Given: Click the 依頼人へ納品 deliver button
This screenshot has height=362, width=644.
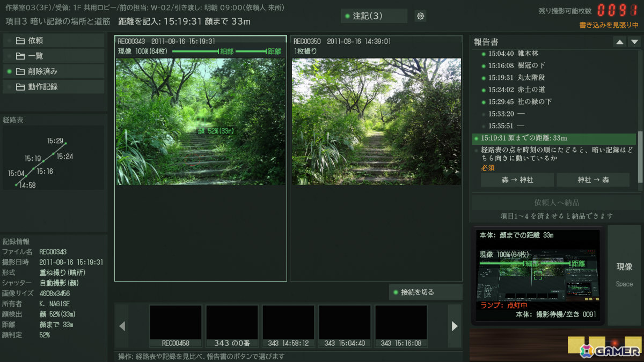Looking at the screenshot, I should tap(557, 203).
